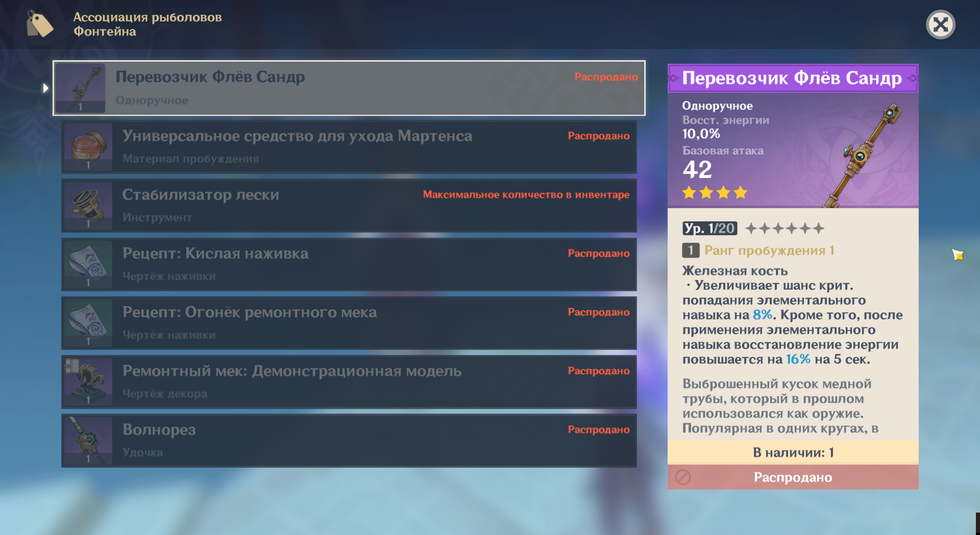Click the mek icon of Ремонтный мек: Демонстрационная модель
Image resolution: width=980 pixels, height=535 pixels.
[88, 381]
